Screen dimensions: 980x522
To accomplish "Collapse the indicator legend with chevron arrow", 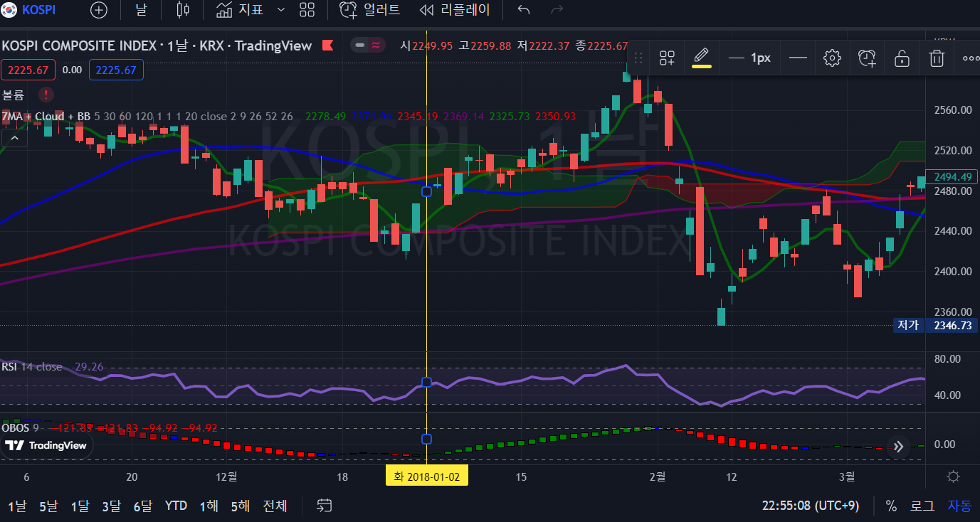I will (14, 138).
